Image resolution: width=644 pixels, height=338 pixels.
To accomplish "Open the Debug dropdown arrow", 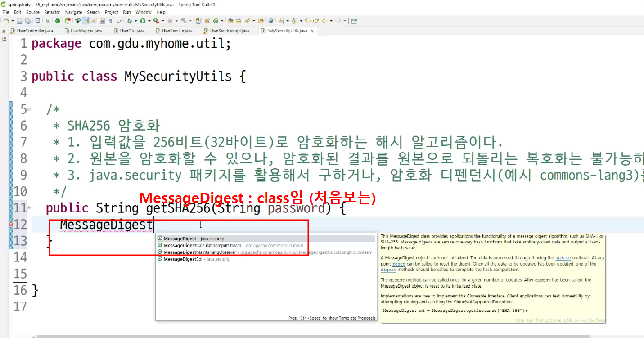I will pos(135,21).
